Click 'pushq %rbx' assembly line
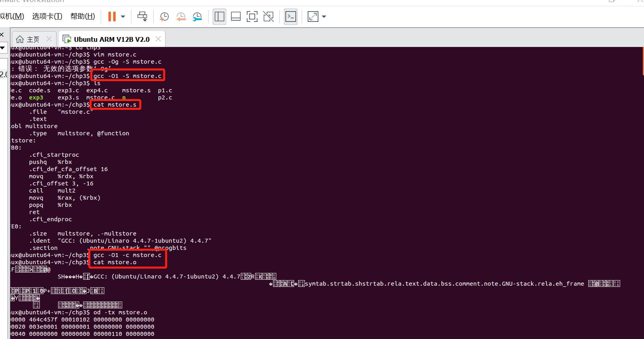 [x=50, y=162]
